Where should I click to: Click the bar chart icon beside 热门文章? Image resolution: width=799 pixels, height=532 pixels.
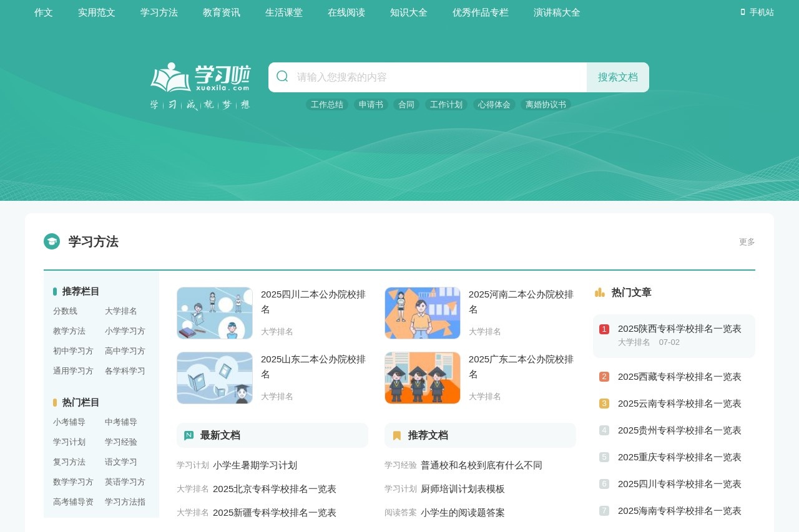tap(600, 291)
